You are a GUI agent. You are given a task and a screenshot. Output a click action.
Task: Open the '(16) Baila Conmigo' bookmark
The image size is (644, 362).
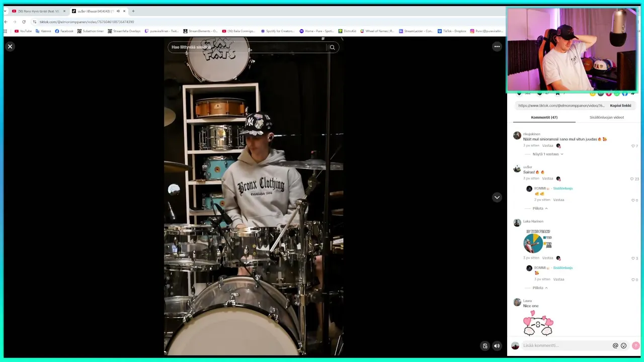coord(238,31)
